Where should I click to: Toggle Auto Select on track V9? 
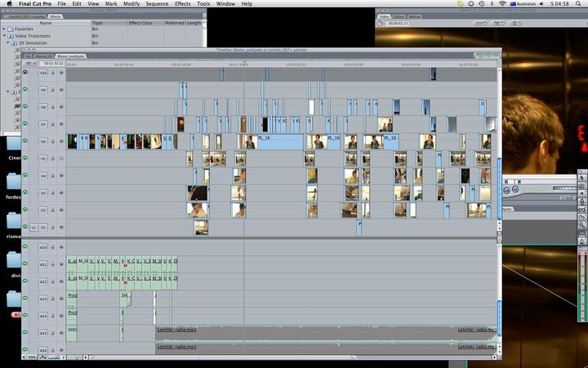click(x=61, y=90)
